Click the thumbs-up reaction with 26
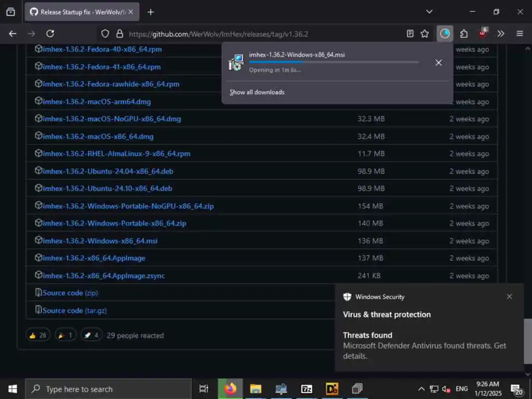 coord(38,335)
